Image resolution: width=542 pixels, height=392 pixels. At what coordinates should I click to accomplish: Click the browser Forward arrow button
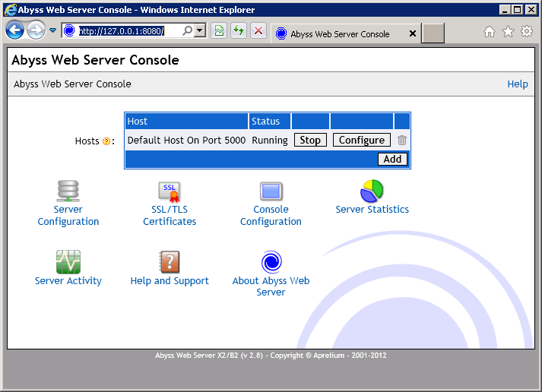pyautogui.click(x=36, y=30)
